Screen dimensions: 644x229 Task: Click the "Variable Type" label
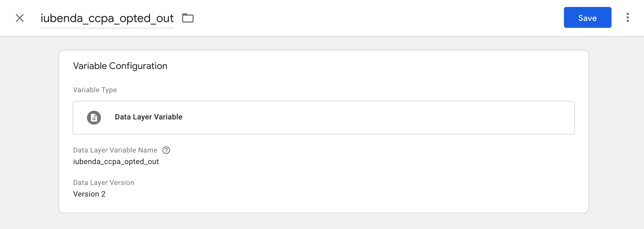(95, 90)
